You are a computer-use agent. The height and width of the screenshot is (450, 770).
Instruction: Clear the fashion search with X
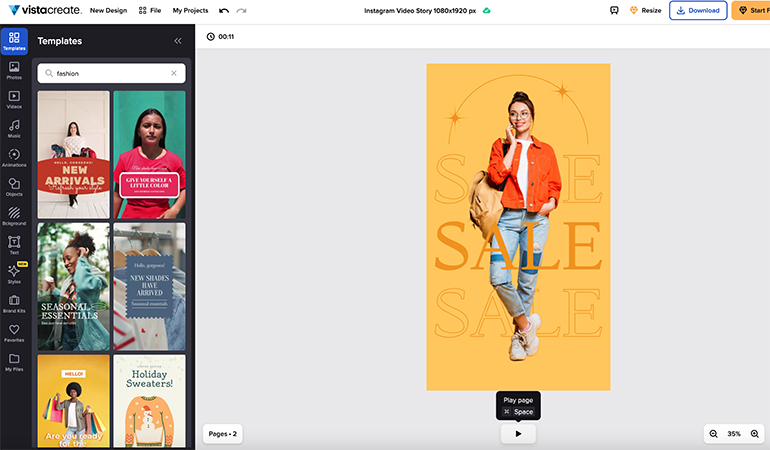(x=174, y=73)
